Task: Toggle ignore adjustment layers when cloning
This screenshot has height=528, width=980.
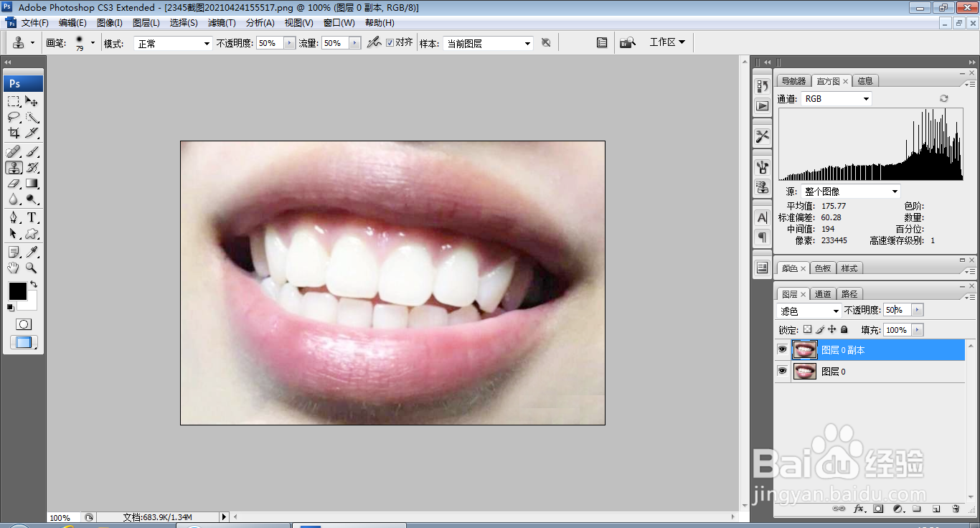Action: tap(546, 43)
